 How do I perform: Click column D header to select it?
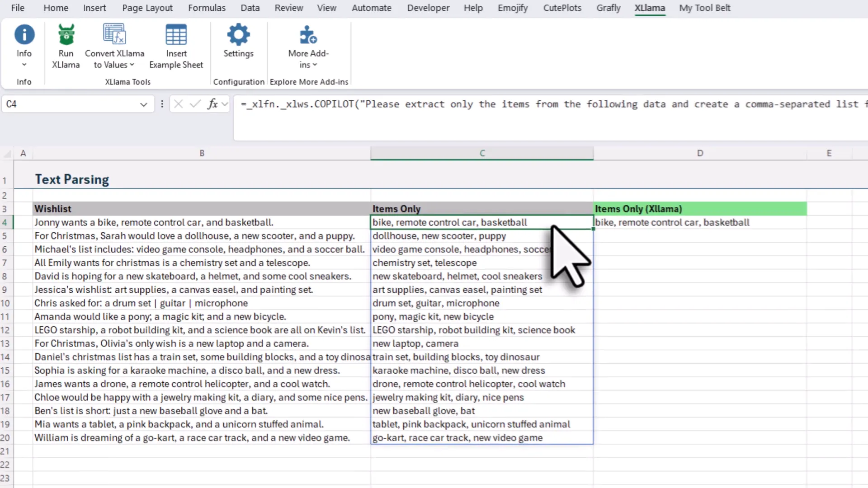tap(700, 153)
